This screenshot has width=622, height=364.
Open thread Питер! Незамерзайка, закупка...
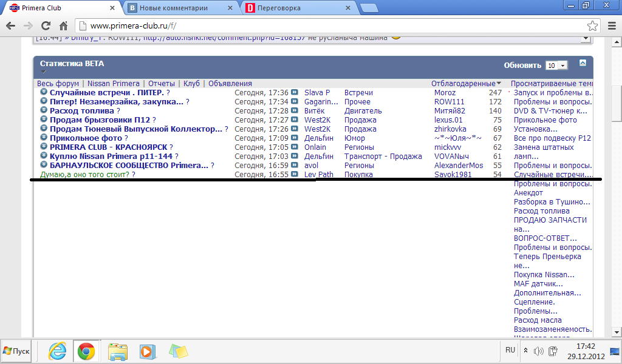tap(117, 101)
